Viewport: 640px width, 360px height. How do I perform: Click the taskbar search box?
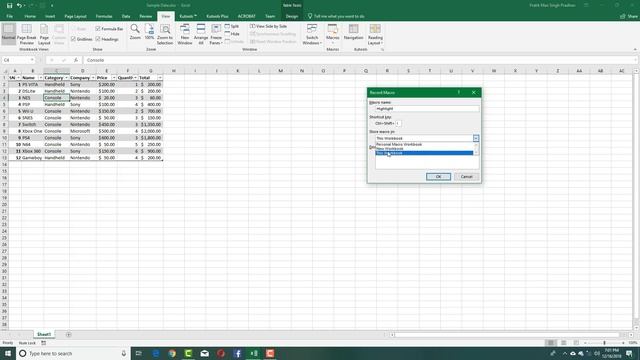73,353
